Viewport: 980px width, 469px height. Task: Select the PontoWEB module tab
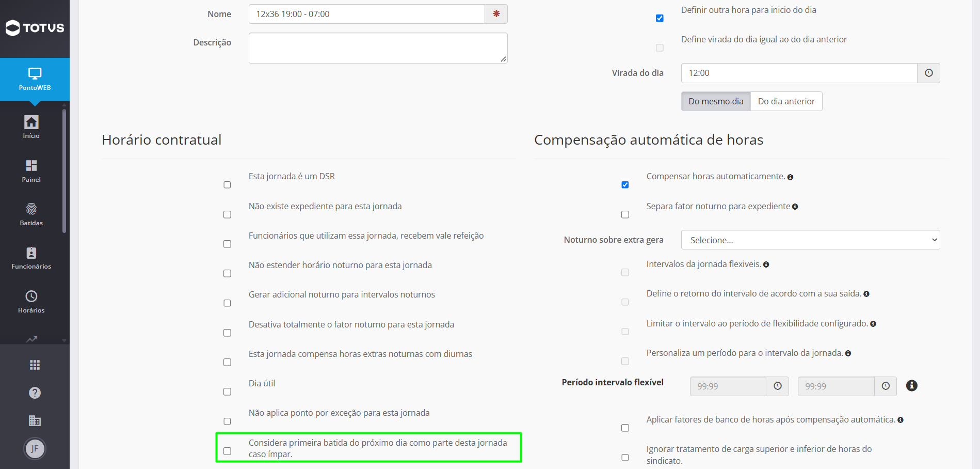pyautogui.click(x=35, y=79)
